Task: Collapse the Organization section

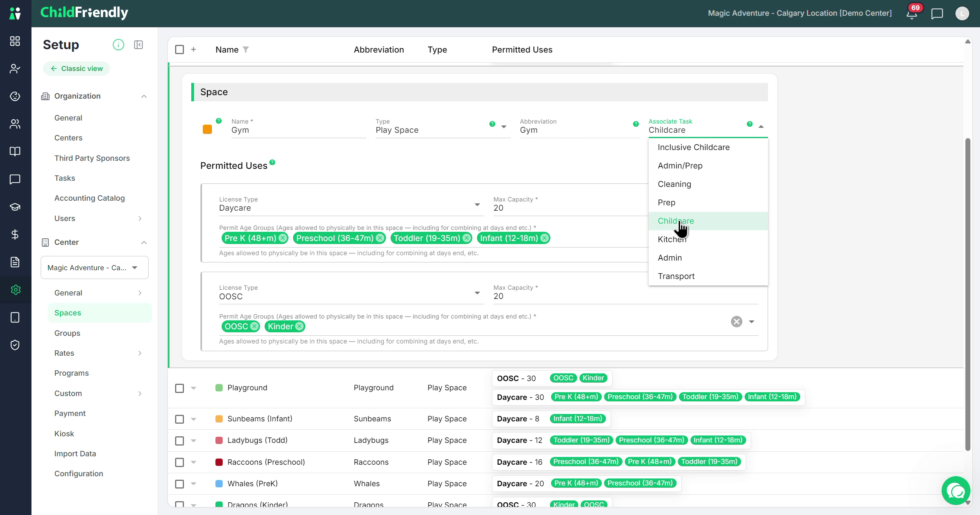Action: tap(144, 96)
